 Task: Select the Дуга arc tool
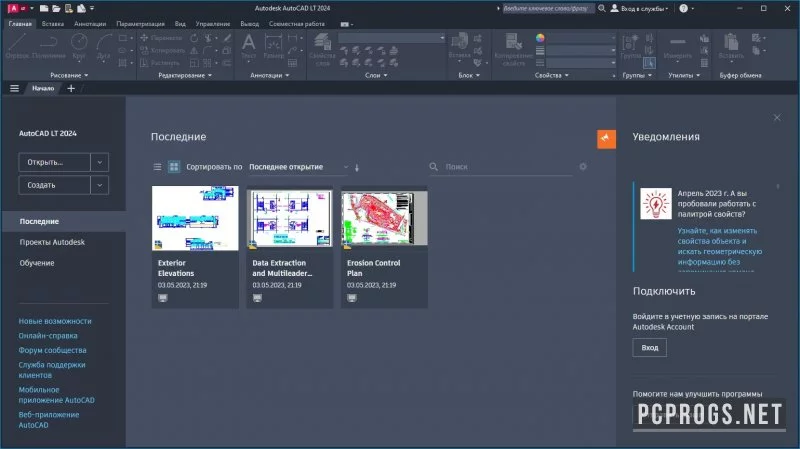(x=104, y=46)
